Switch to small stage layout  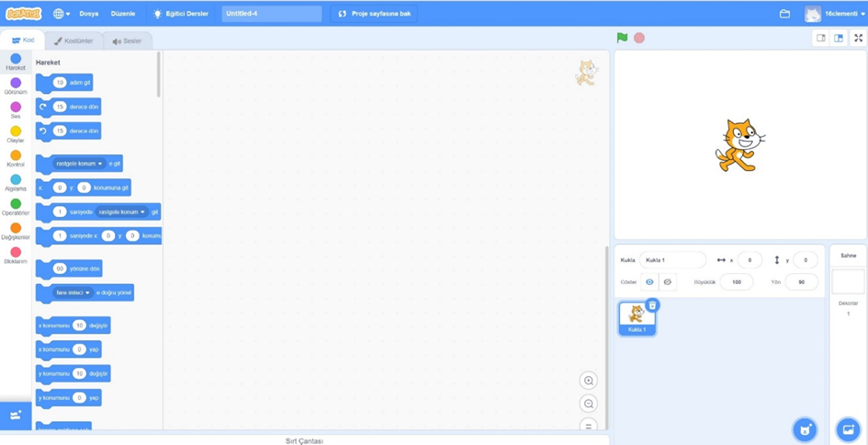coord(821,39)
